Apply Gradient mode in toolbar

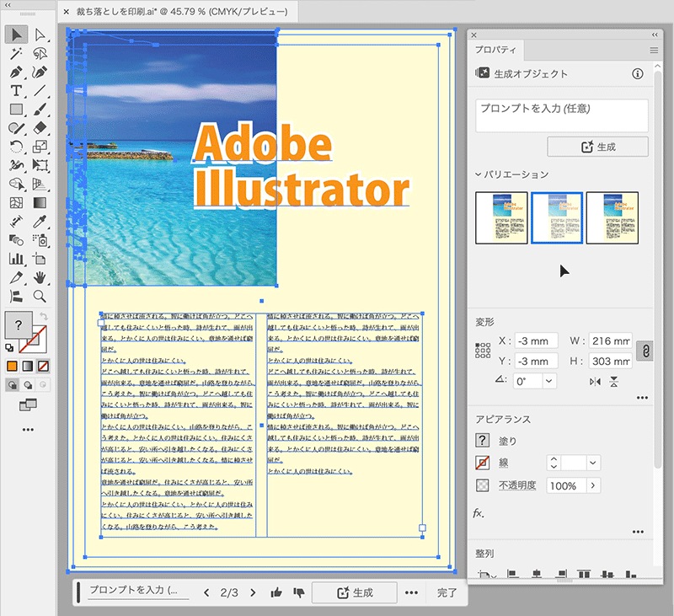(x=28, y=366)
